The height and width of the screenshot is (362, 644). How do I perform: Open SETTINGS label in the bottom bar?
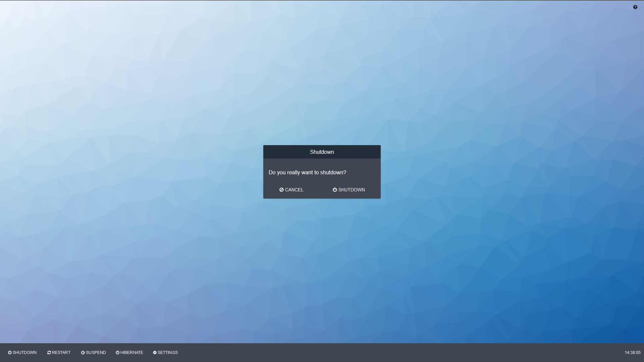168,353
